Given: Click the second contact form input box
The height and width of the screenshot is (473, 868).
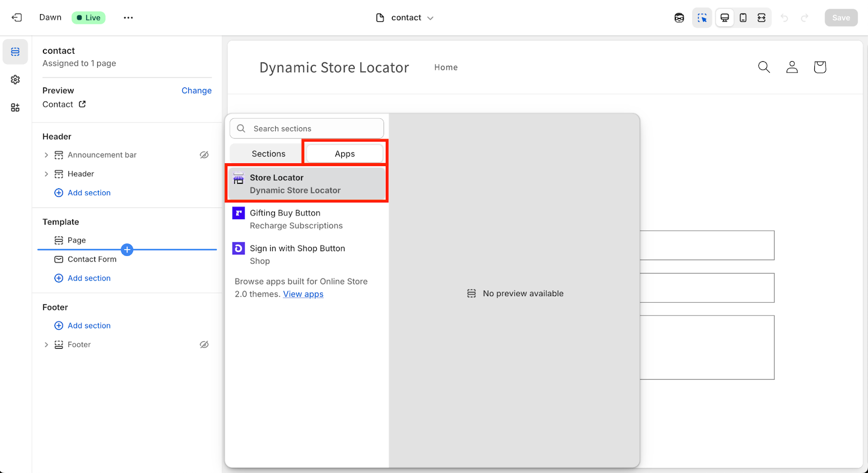Looking at the screenshot, I should 707,287.
